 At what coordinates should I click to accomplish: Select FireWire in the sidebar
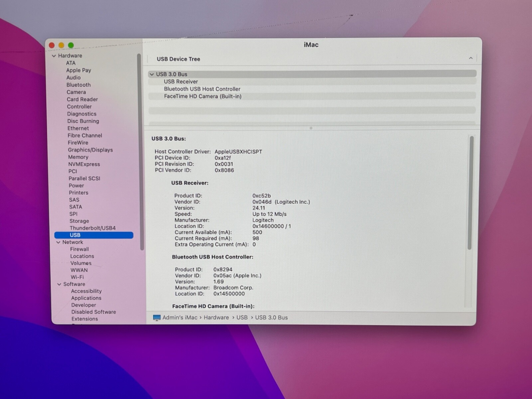click(78, 143)
